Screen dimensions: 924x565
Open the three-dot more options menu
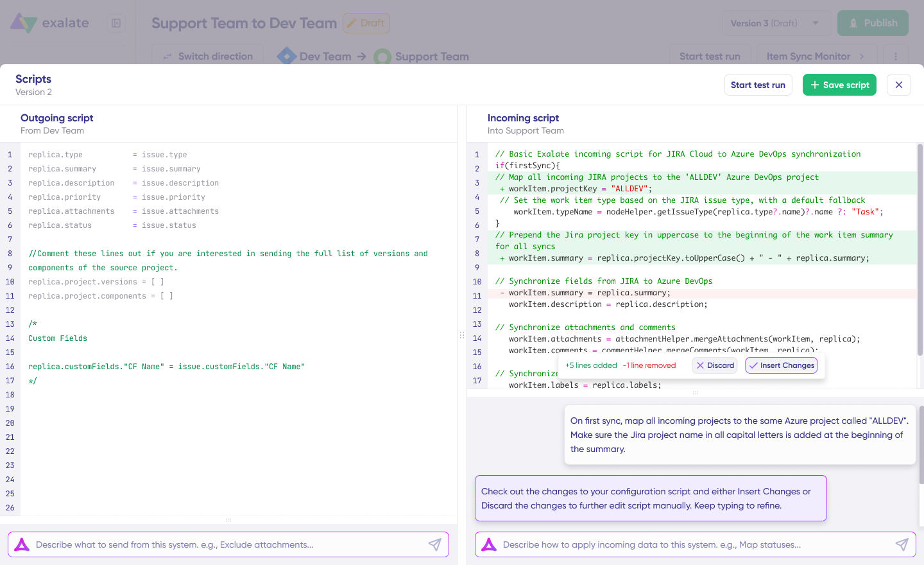coord(896,56)
